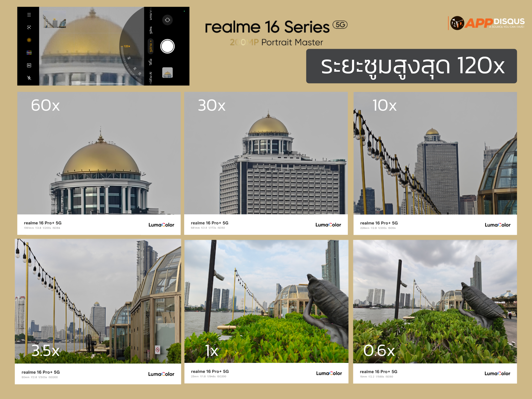
Task: Click the ระยะซูมสูงสุด 120x banner
Action: [411, 66]
